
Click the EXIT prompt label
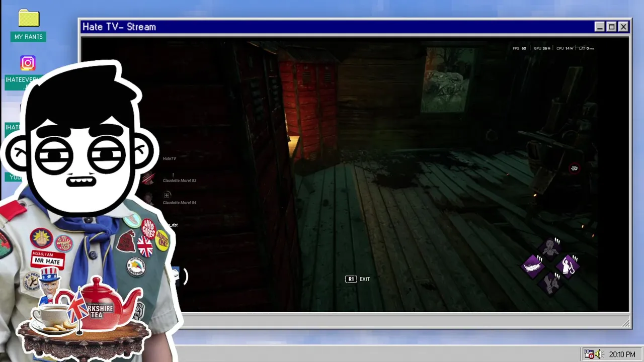point(365,279)
